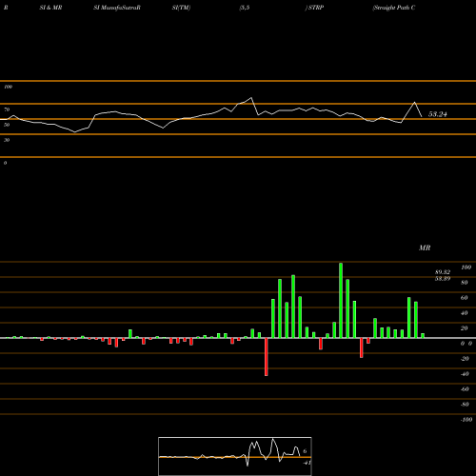Click the 'MR' panel title
The width and height of the screenshot is (476, 476).
425,248
